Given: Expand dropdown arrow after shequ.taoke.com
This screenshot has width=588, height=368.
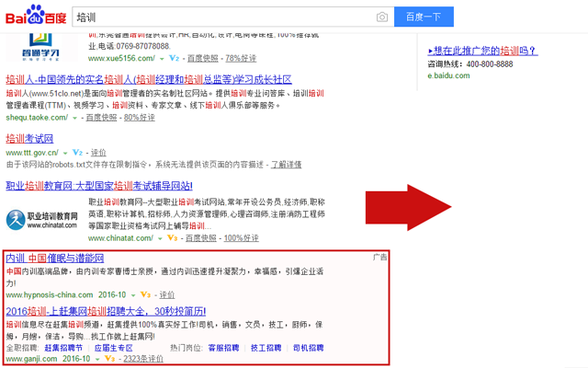Looking at the screenshot, I should 74,118.
